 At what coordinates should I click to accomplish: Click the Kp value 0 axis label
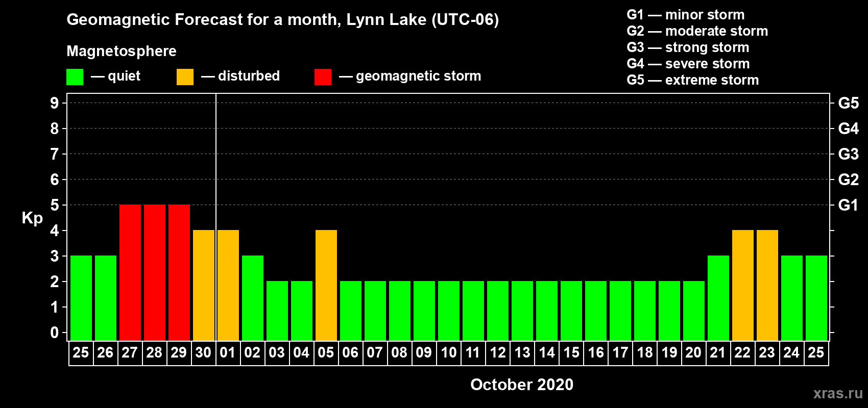coord(55,333)
